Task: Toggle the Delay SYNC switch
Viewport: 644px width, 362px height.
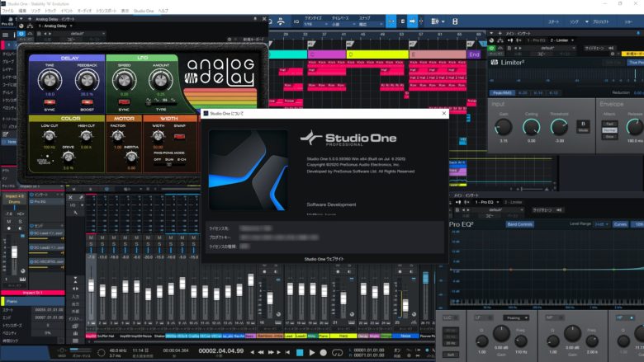Action: [50, 102]
